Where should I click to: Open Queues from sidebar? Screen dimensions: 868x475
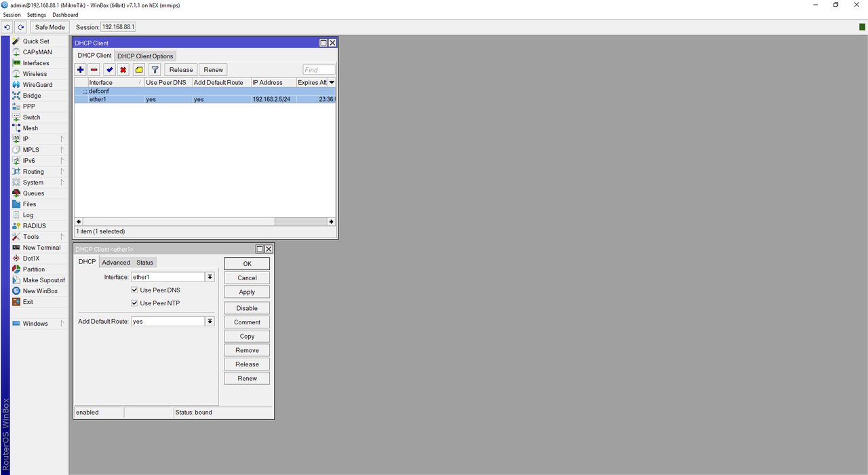(x=33, y=193)
